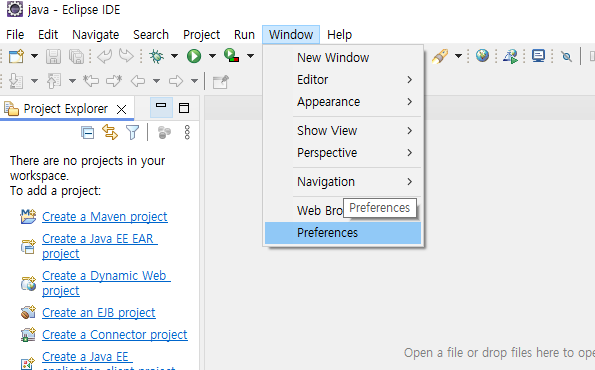The width and height of the screenshot is (595, 370).
Task: Click the Create a Java EE EAR project link
Action: click(x=99, y=246)
